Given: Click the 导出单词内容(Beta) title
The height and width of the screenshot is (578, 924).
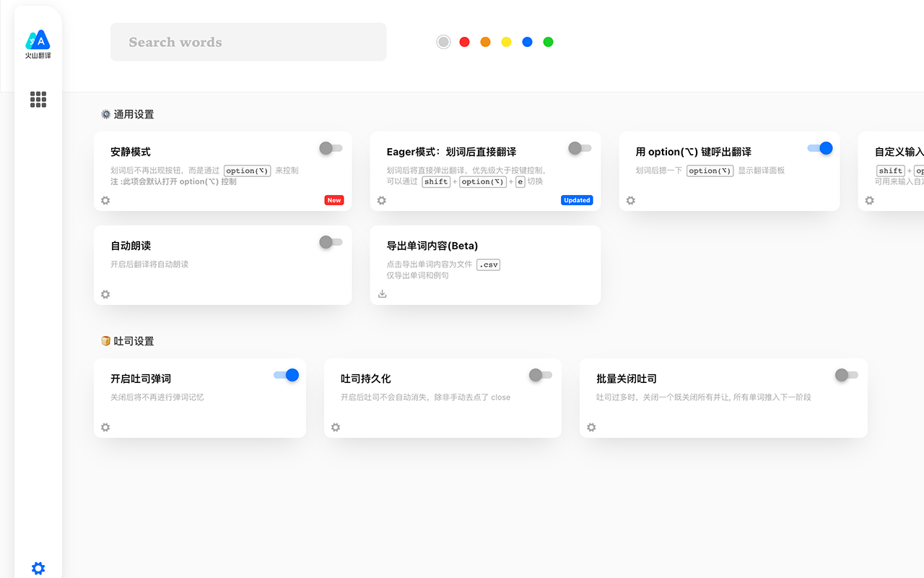Looking at the screenshot, I should click(x=432, y=246).
